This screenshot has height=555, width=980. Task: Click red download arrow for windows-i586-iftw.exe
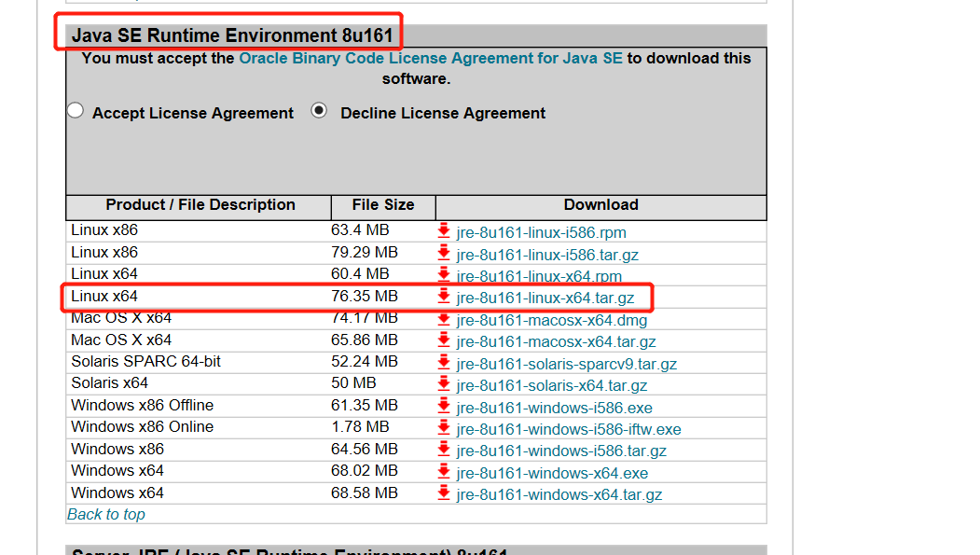pyautogui.click(x=444, y=427)
